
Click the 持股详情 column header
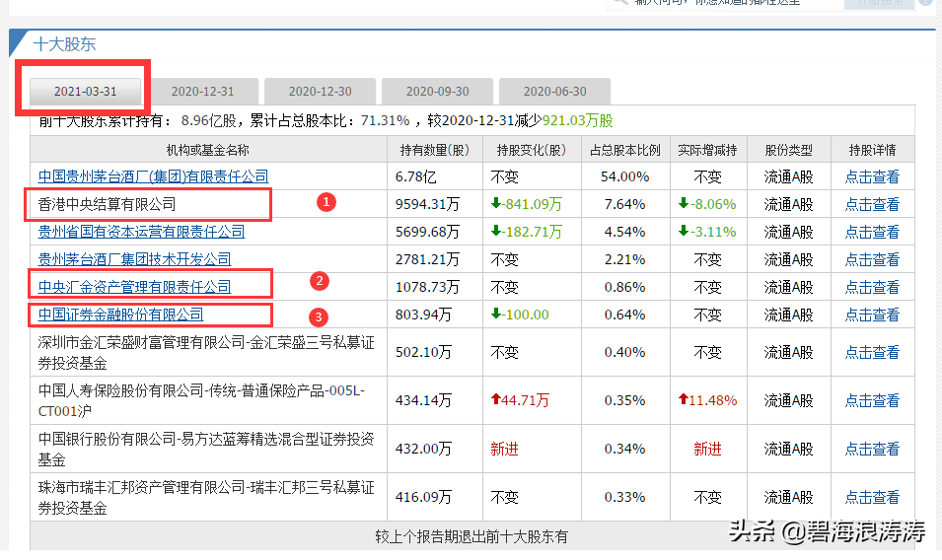coord(872,150)
